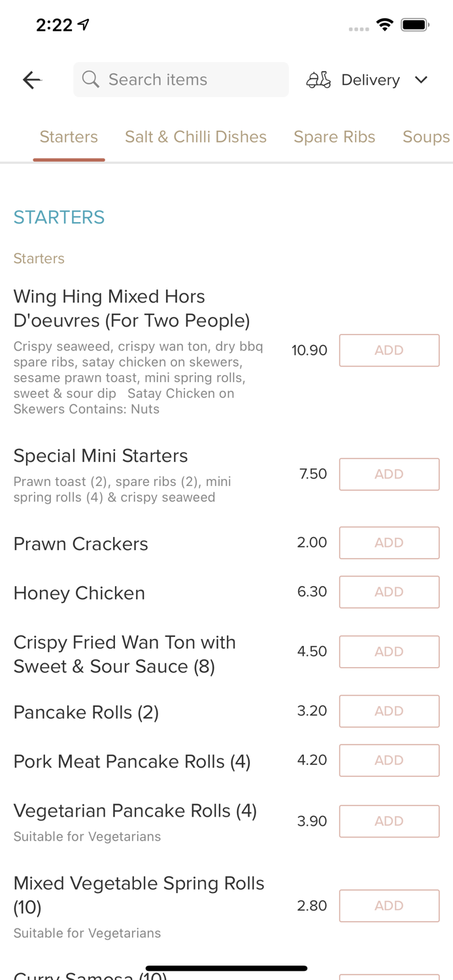This screenshot has width=453, height=980.
Task: Tap the Wi-Fi icon in the status bar
Action: coord(384,24)
